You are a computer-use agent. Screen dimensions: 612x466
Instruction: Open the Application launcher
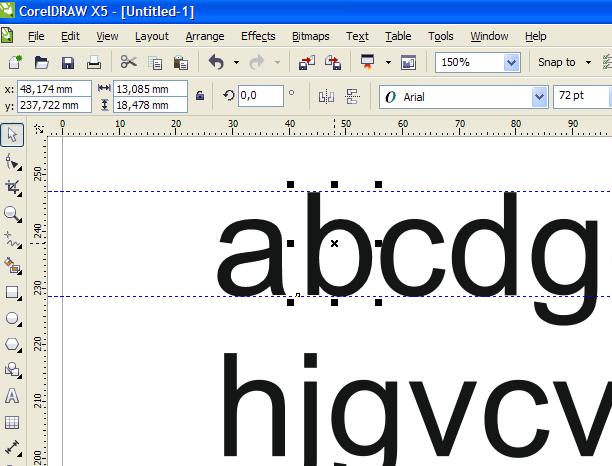point(368,62)
